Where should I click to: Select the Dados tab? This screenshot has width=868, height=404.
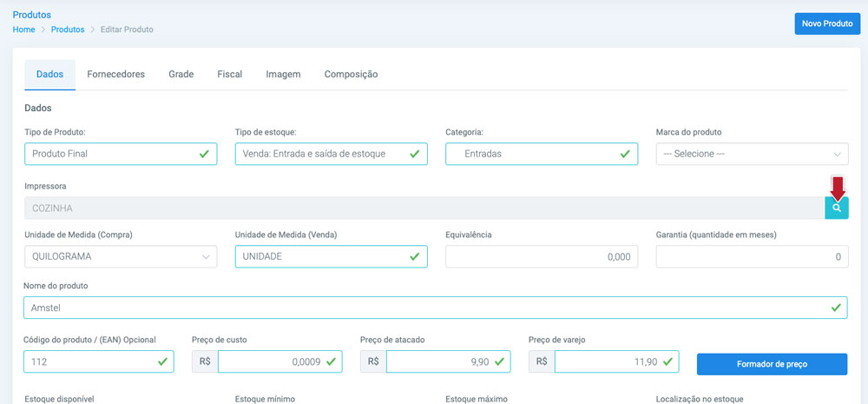[49, 74]
